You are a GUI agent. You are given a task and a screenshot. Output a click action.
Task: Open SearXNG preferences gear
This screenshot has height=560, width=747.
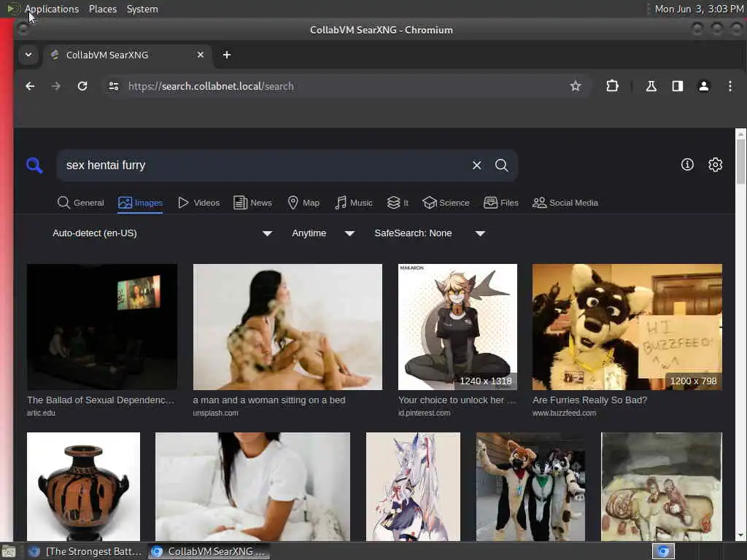tap(715, 165)
